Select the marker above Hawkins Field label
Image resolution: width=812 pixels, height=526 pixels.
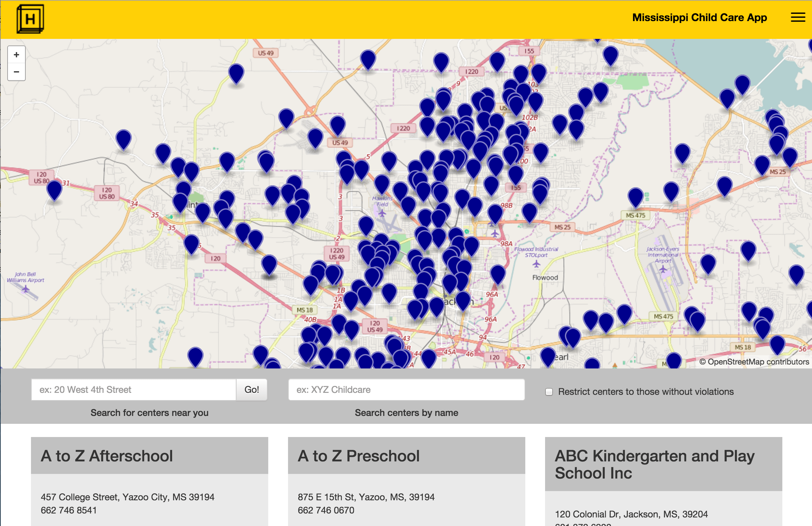point(382,184)
